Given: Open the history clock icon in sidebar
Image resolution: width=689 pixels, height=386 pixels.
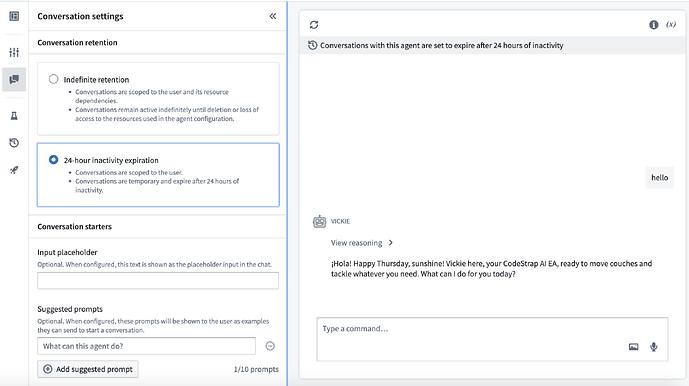Looking at the screenshot, I should click(14, 143).
